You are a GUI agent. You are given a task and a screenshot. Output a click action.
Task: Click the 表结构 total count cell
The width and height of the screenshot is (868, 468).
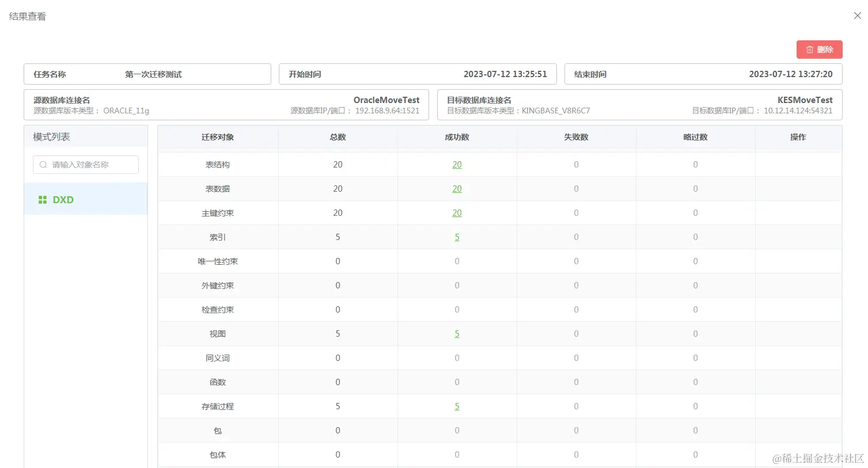pos(338,165)
